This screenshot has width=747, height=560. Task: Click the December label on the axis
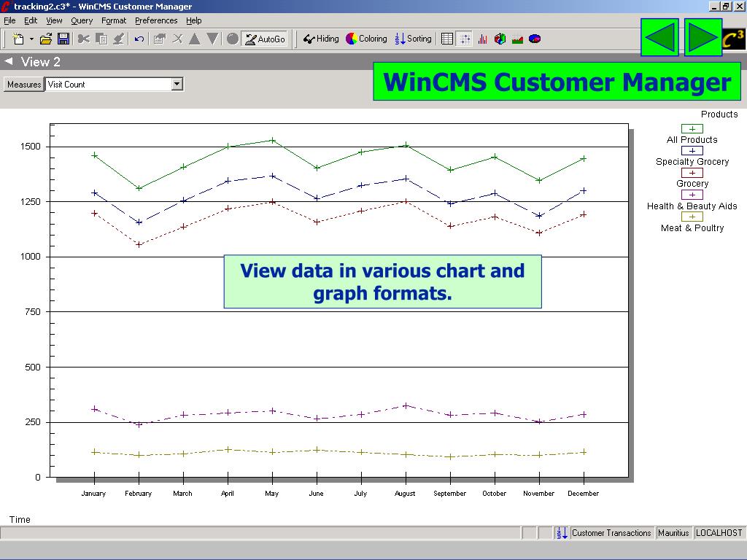click(x=583, y=494)
